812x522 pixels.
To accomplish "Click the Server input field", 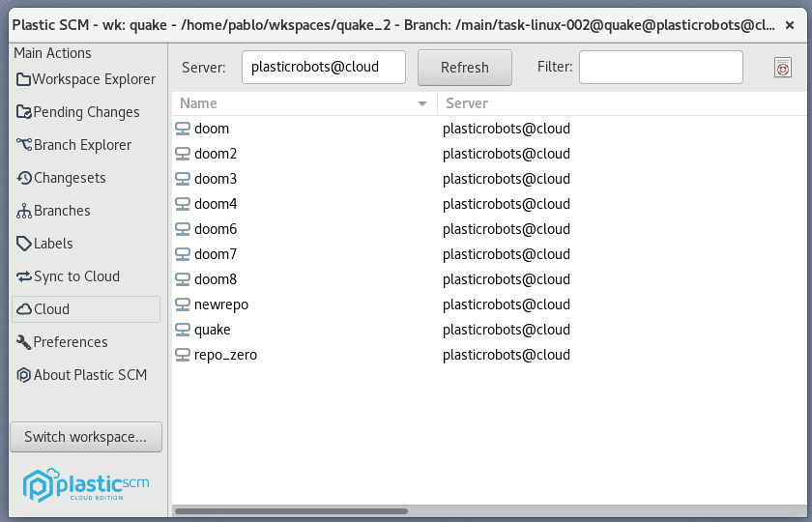I will tap(324, 67).
